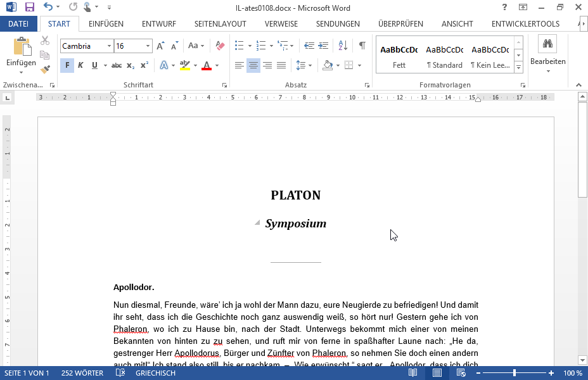Activate the Format Painter brush
588x380 pixels.
click(45, 69)
